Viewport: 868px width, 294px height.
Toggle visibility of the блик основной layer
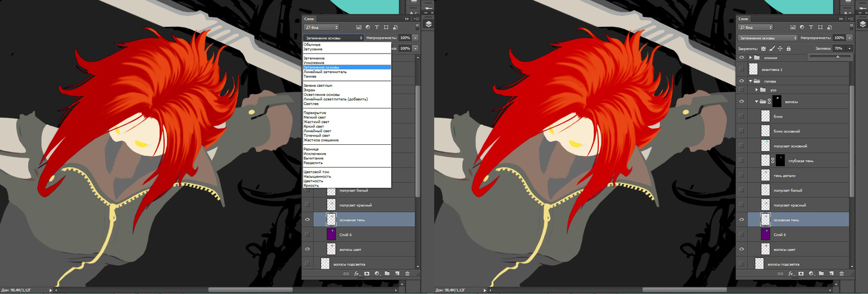pos(742,131)
